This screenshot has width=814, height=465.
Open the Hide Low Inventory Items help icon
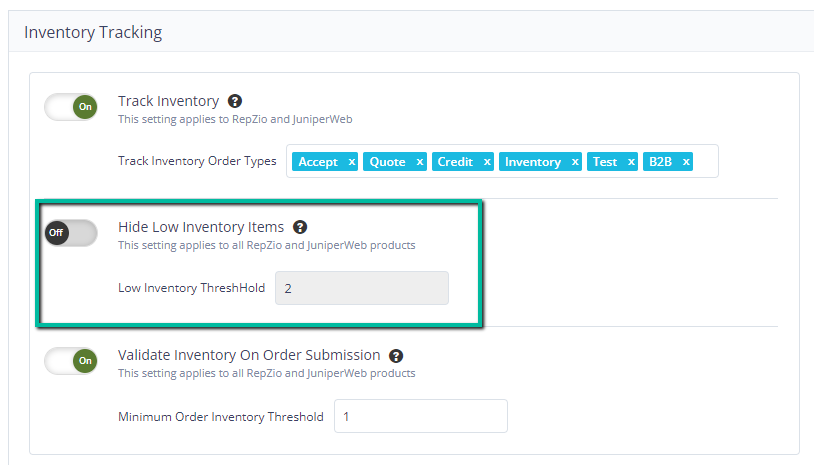pyautogui.click(x=300, y=227)
